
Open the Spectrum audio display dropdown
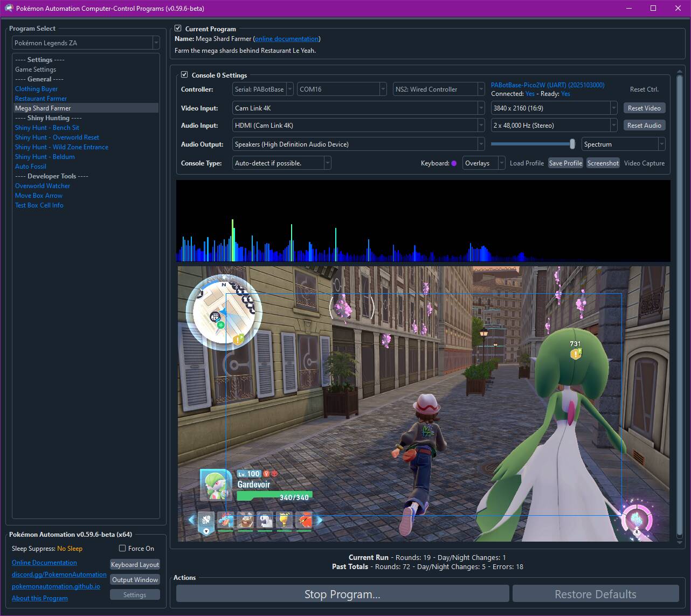click(x=623, y=144)
